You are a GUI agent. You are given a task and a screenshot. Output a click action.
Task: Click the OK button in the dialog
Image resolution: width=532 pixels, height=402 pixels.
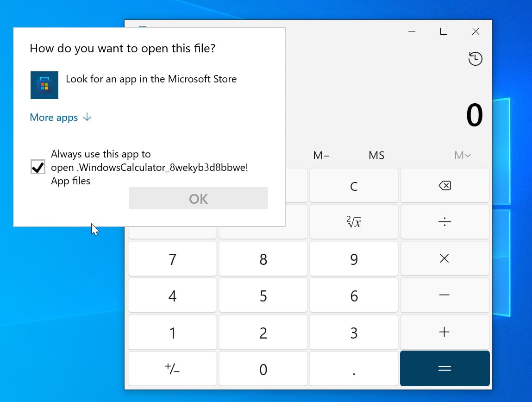click(199, 199)
